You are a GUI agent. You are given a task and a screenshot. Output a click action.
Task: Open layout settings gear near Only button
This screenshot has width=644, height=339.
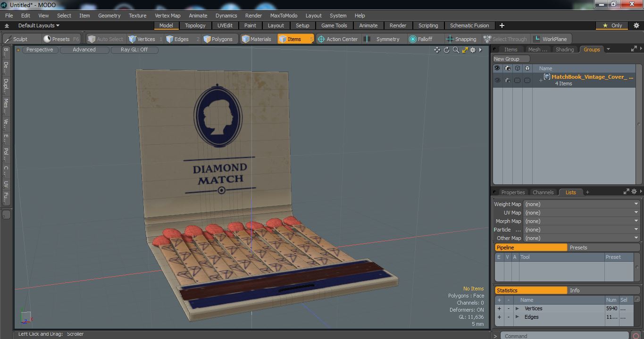637,25
